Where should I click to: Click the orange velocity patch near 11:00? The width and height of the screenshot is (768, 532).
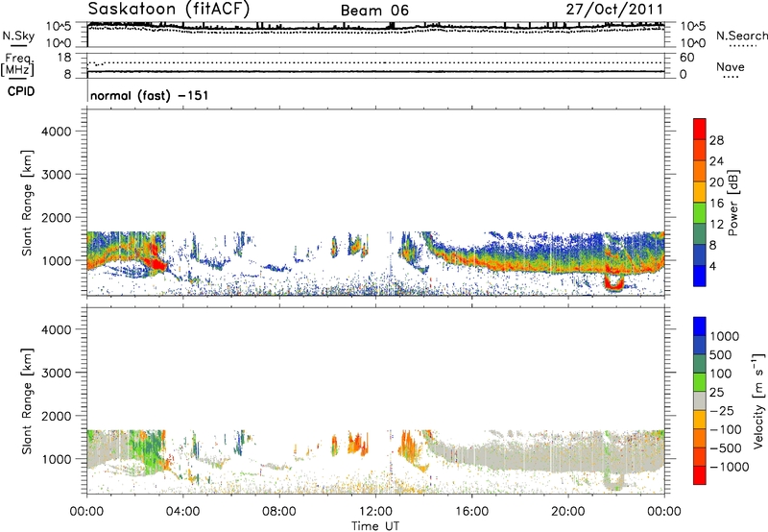pyautogui.click(x=357, y=444)
